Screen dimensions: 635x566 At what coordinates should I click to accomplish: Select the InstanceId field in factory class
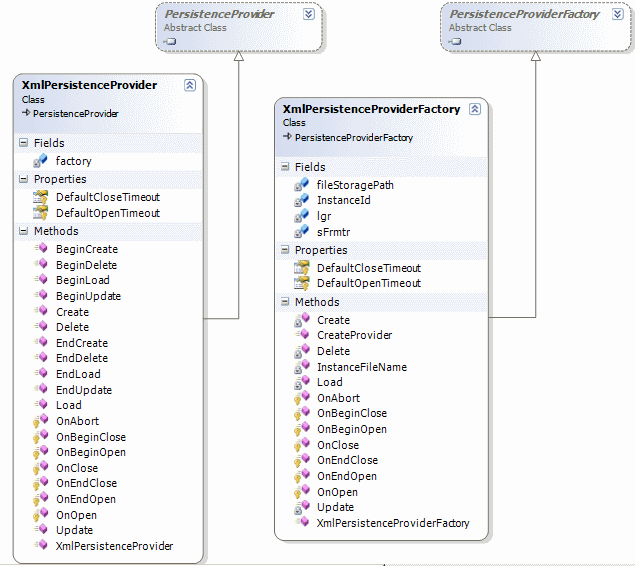(x=343, y=201)
